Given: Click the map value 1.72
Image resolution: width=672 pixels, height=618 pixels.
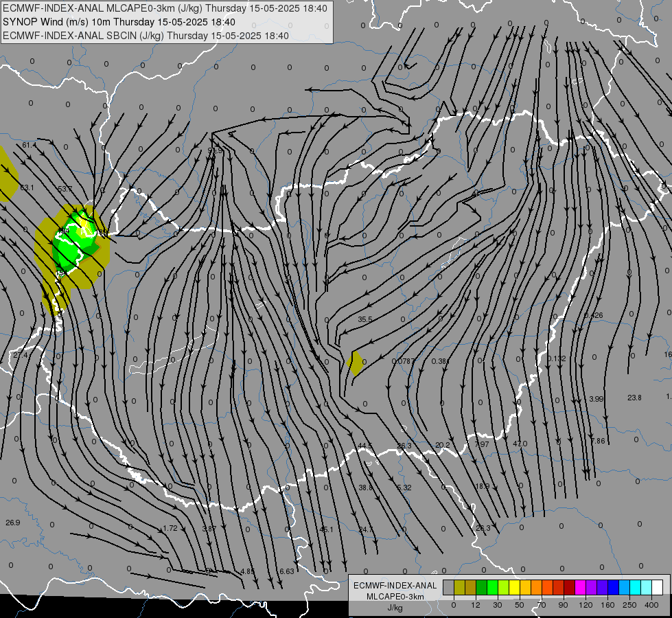Looking at the screenshot, I should click(170, 528).
